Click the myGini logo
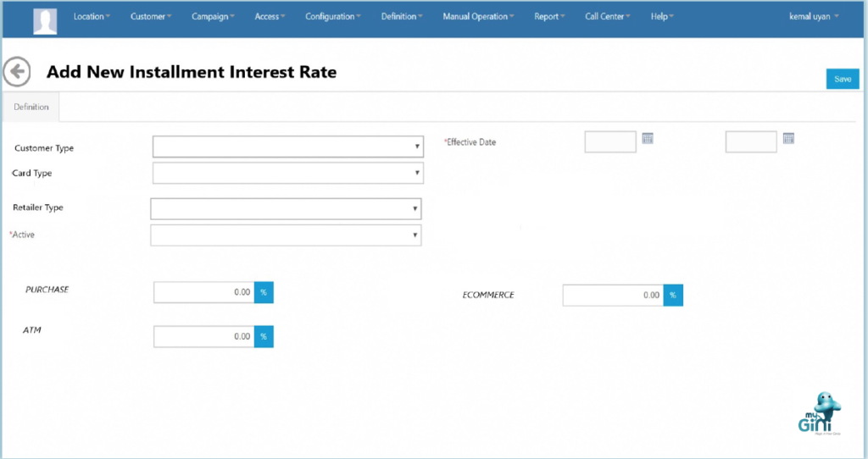Viewport: 868px width, 459px height. tap(820, 413)
